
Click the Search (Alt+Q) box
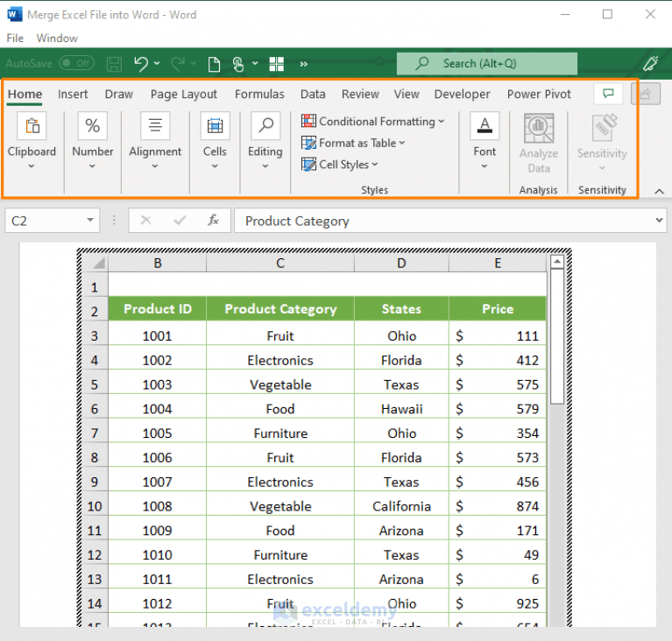(487, 64)
